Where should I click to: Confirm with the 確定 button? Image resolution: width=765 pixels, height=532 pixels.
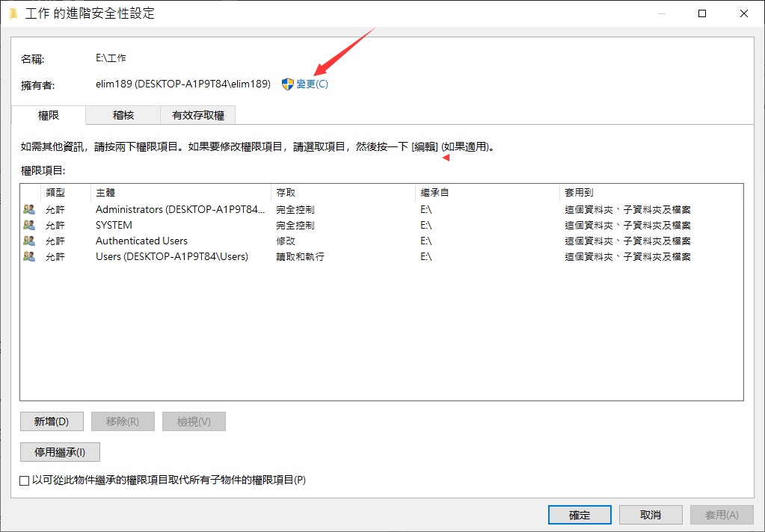580,515
